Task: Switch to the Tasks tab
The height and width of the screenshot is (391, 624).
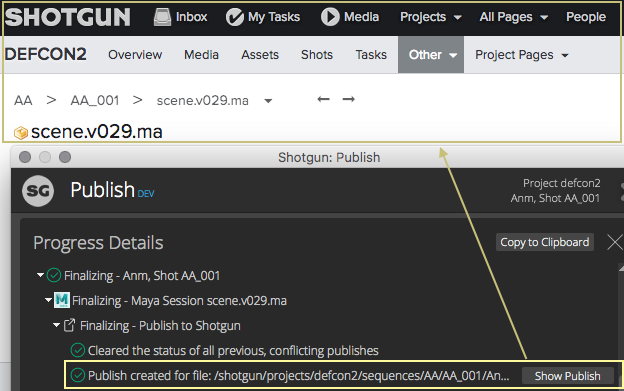Action: (371, 54)
